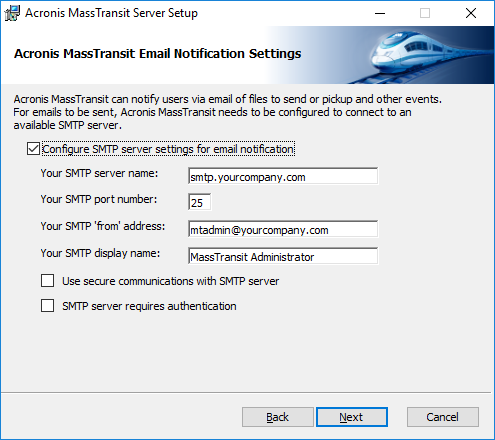Focus the SMTP port number field

(x=199, y=202)
